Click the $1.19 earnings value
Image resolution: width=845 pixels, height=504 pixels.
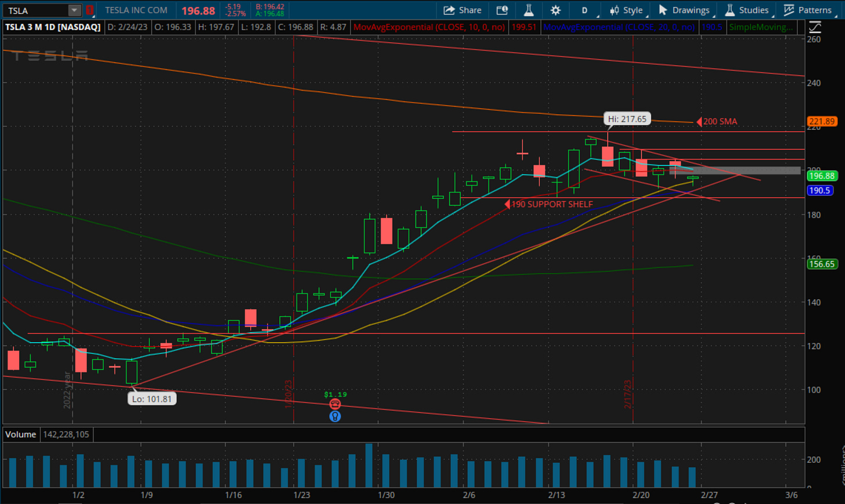coord(335,394)
